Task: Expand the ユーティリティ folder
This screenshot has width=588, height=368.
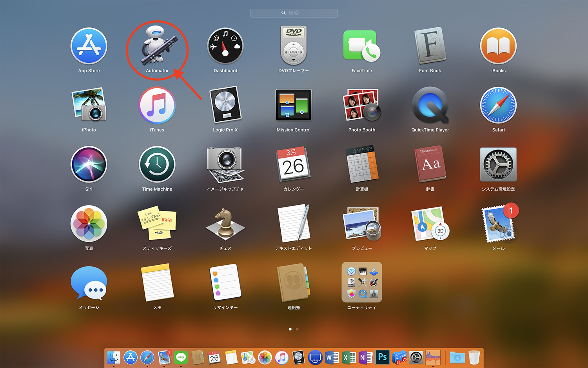Action: coord(362,282)
